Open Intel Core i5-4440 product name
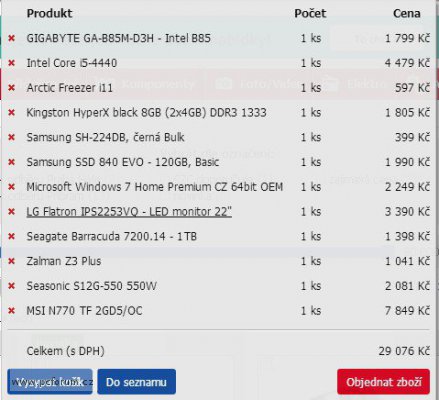Viewport: 439px width, 400px height. click(72, 63)
